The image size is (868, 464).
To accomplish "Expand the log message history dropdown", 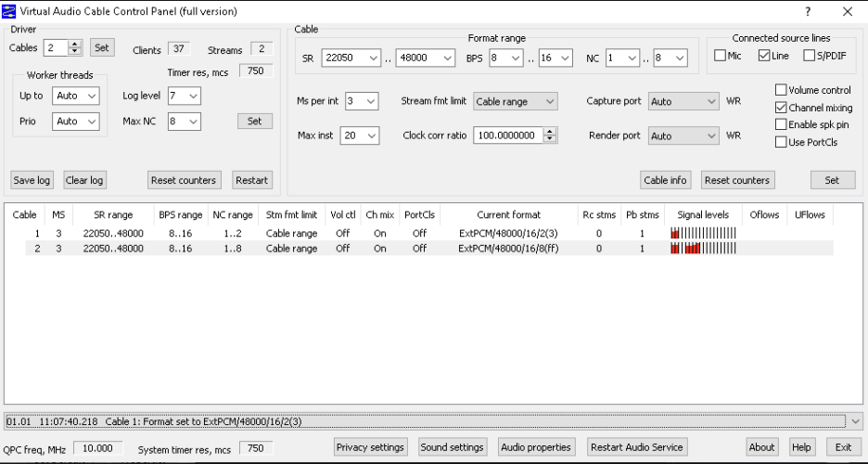I will pyautogui.click(x=855, y=421).
